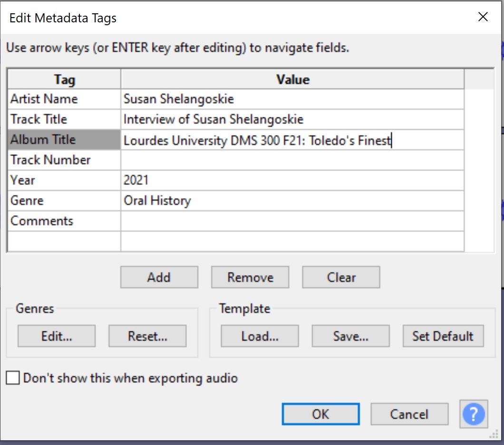Tick 'Don't show this when exporting audio'

click(13, 378)
